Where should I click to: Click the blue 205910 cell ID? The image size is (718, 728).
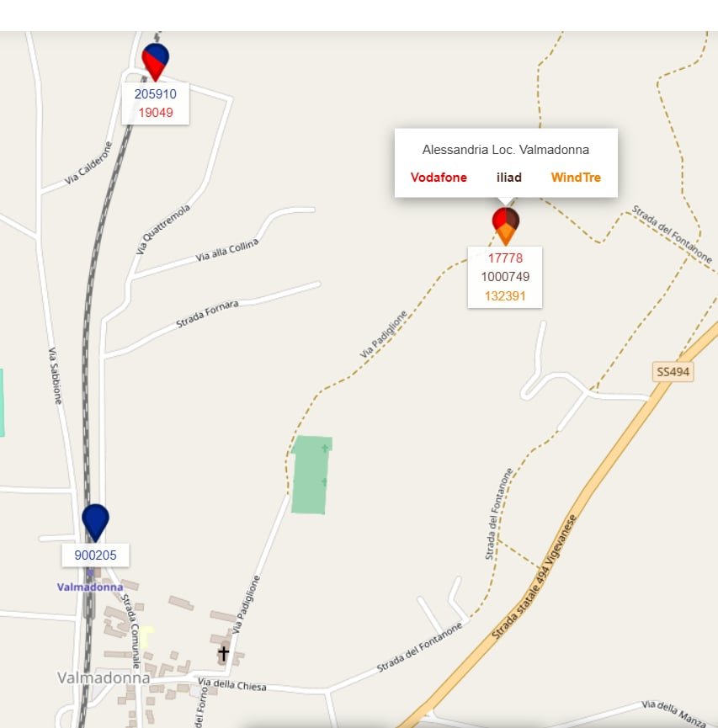tap(156, 94)
